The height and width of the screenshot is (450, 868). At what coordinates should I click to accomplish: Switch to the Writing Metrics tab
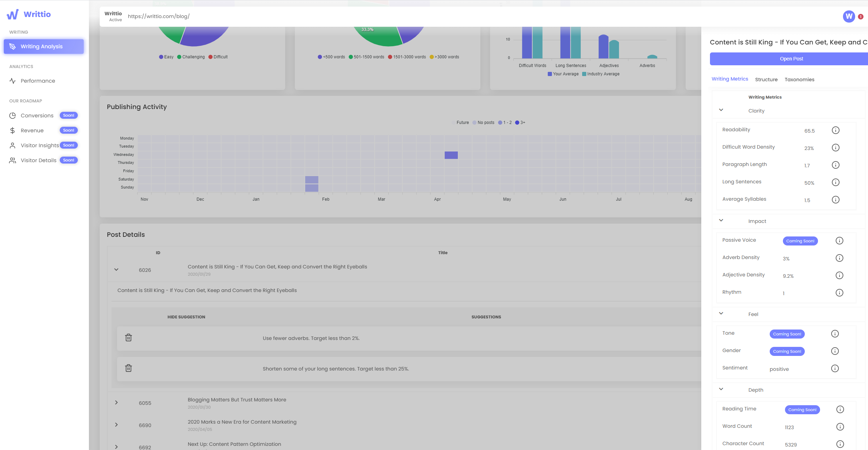pyautogui.click(x=730, y=79)
